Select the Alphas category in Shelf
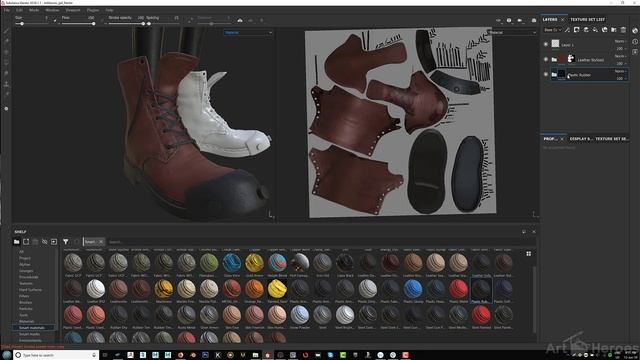The height and width of the screenshot is (360, 640). point(24,264)
